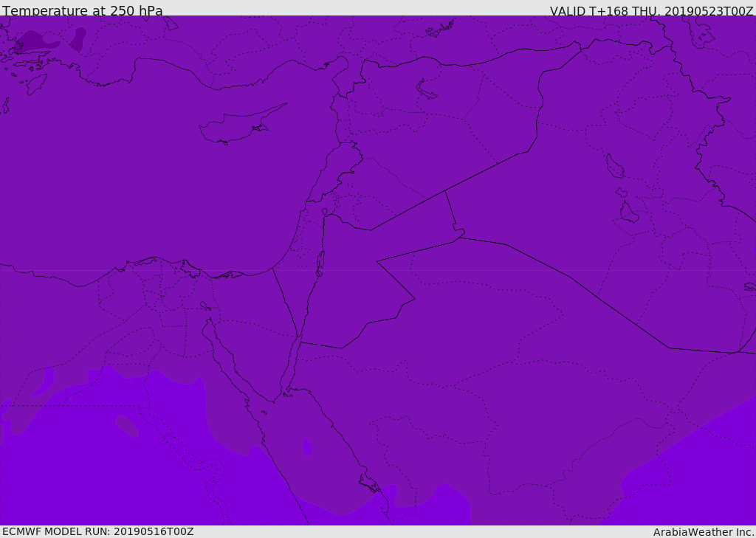Click the 'VALID T+168 THU. 20190523T00Z' label

coord(652,10)
